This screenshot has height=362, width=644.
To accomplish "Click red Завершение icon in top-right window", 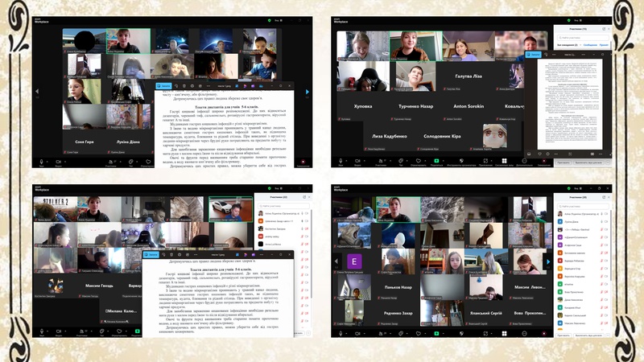I will (544, 161).
